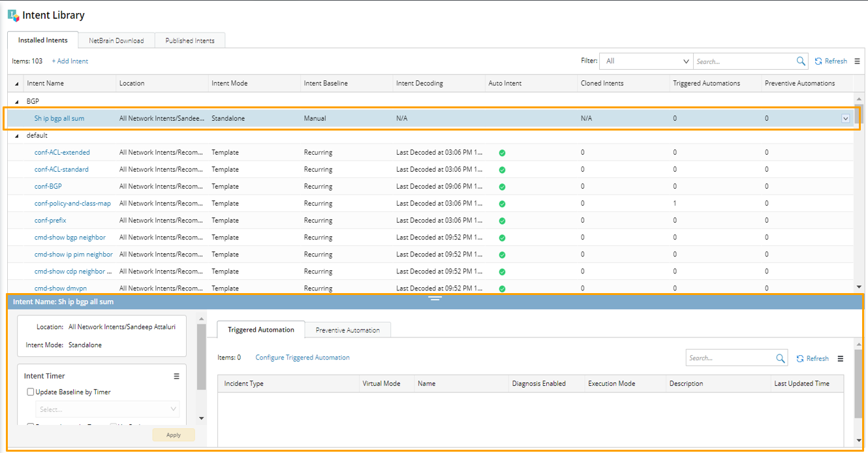Click the magnifier in the top search box

[x=801, y=61]
